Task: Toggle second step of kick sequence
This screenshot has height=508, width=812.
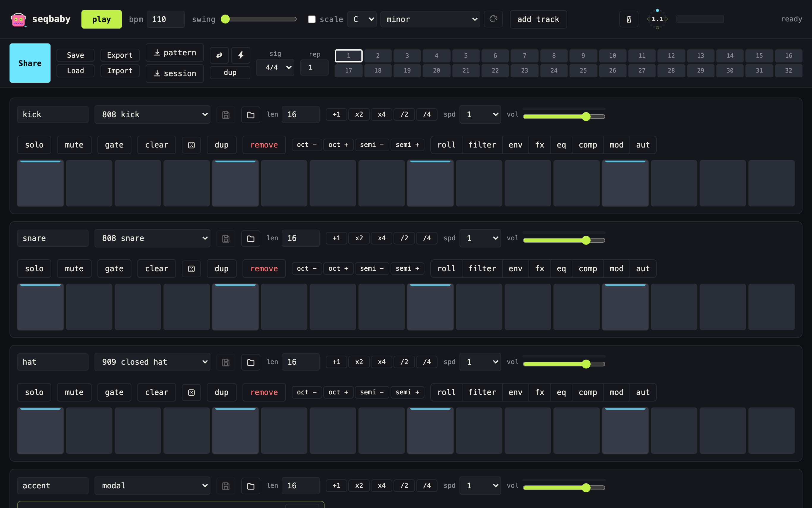Action: coord(89,183)
